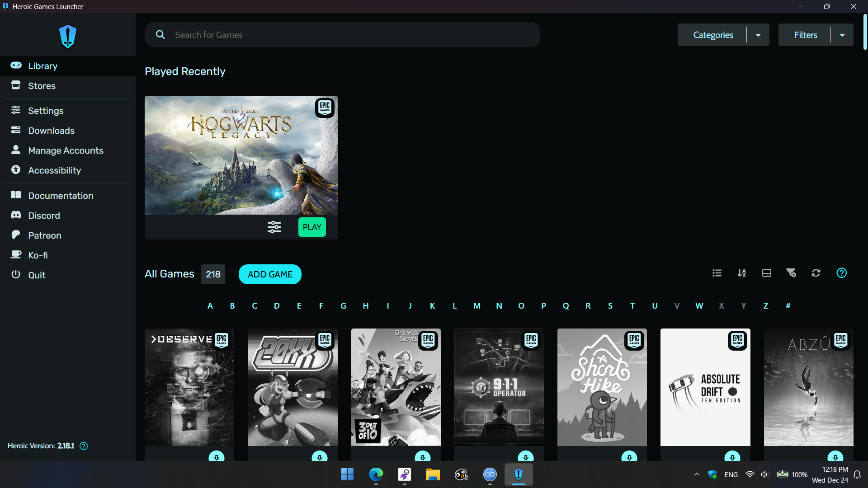
Task: Click download icon under Absolute Drift
Action: [732, 457]
